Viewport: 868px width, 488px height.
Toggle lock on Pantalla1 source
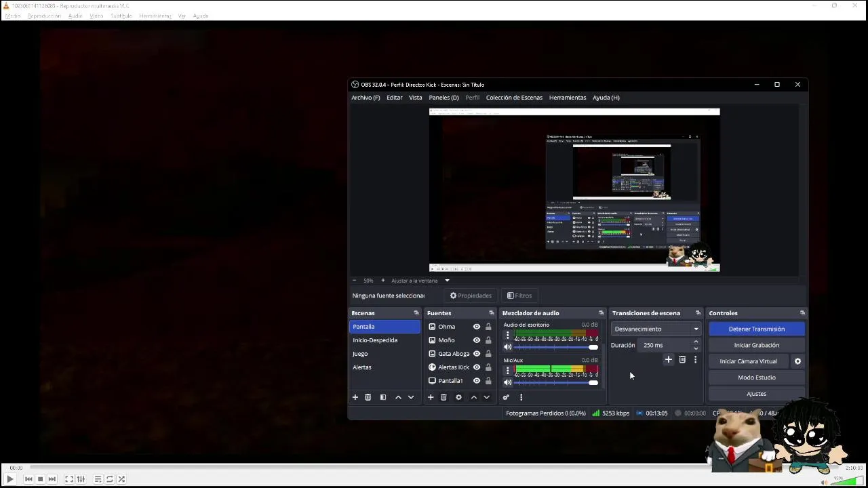(x=488, y=381)
